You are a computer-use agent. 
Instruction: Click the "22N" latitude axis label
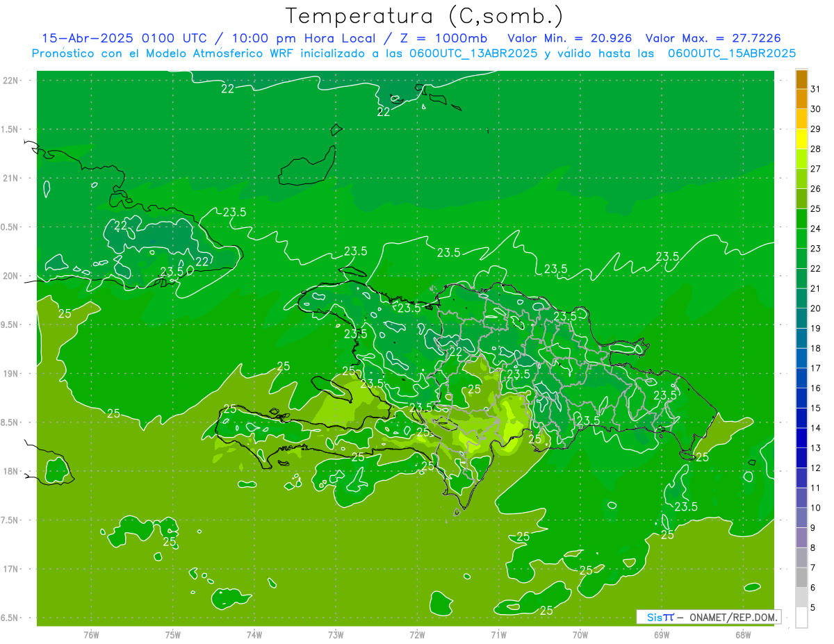pos(11,80)
